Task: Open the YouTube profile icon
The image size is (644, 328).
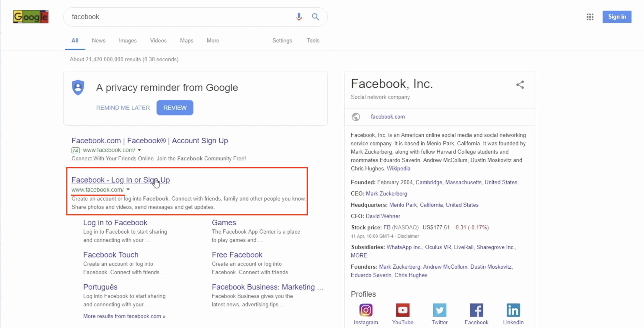Action: (403, 310)
